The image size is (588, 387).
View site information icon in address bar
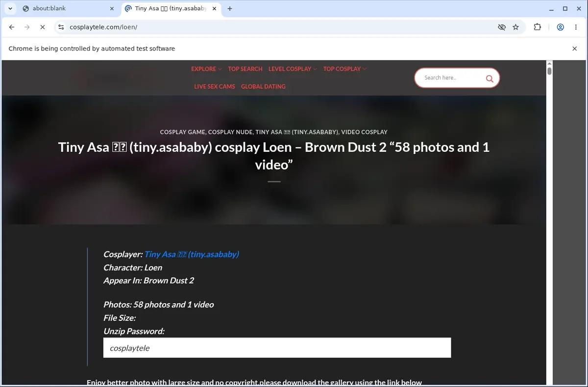tap(61, 27)
